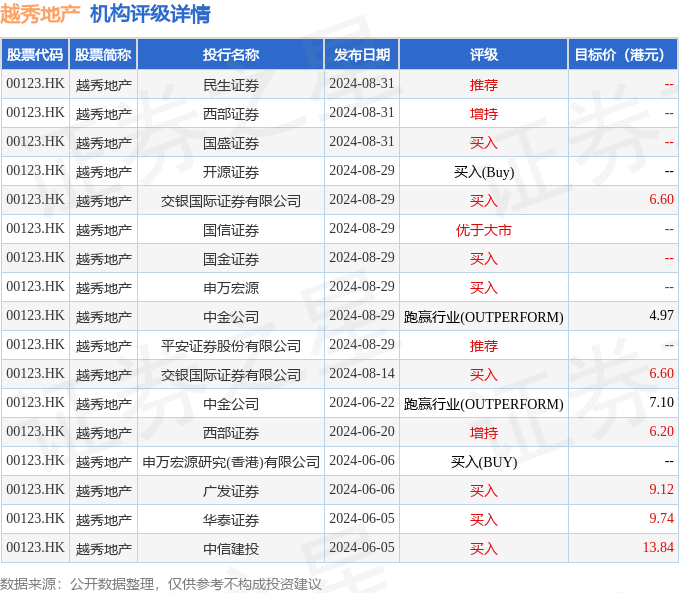Viewport: 679px width, 593px height.
Task: Click 买入(Buy) rating cell
Action: pyautogui.click(x=484, y=172)
